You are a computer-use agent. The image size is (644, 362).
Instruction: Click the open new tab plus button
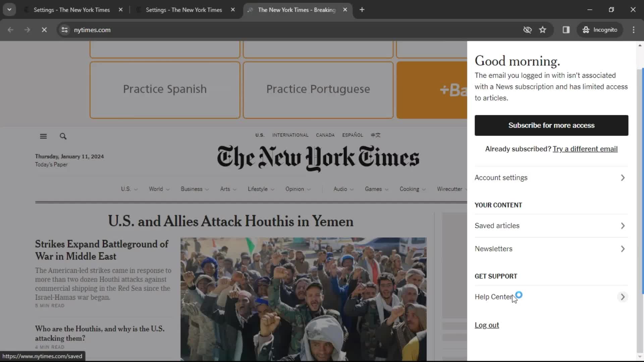tap(362, 10)
